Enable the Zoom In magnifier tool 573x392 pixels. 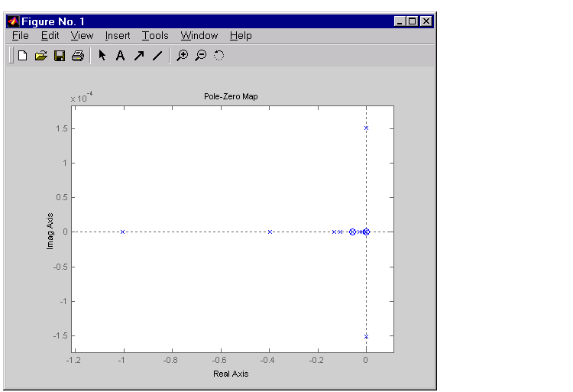(182, 55)
